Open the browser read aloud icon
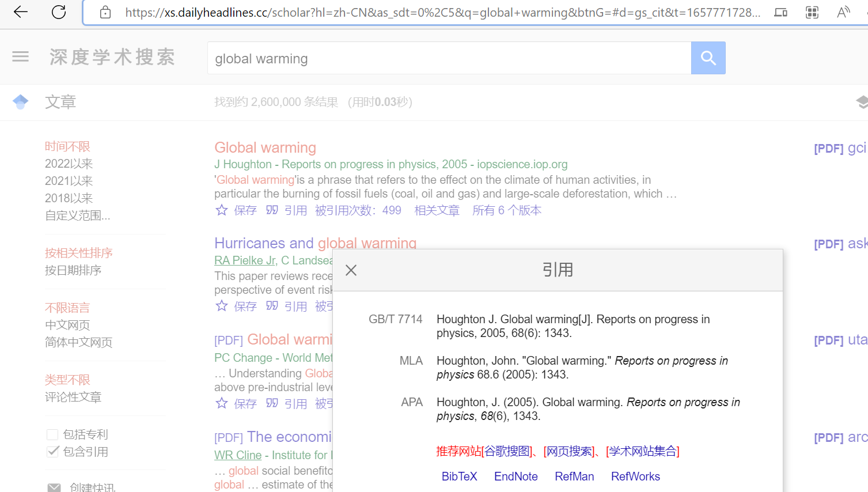Image resolution: width=868 pixels, height=492 pixels. click(x=843, y=12)
